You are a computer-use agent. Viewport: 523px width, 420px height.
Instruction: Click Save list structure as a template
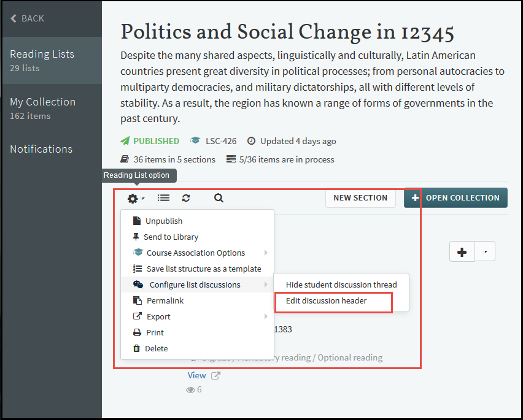204,269
